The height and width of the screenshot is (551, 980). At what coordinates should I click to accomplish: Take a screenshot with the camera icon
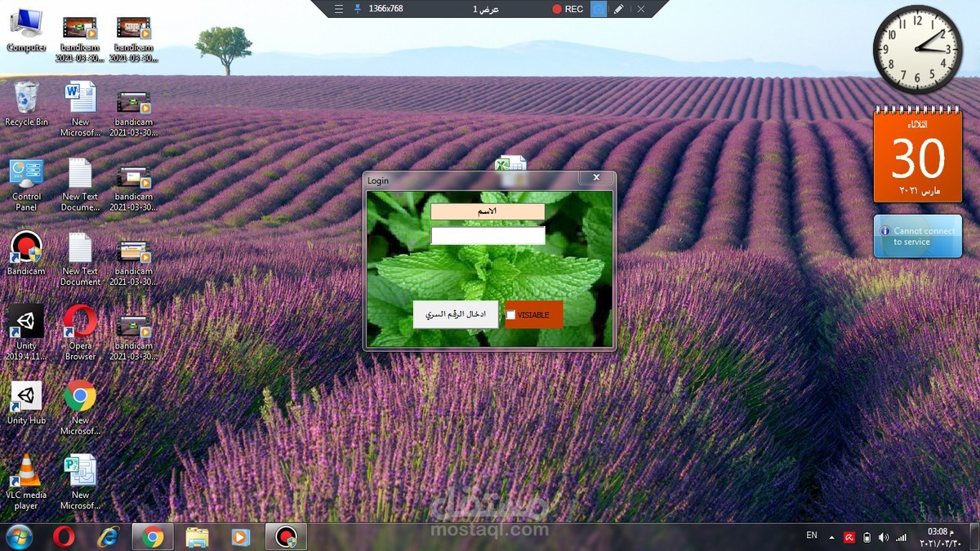click(599, 9)
